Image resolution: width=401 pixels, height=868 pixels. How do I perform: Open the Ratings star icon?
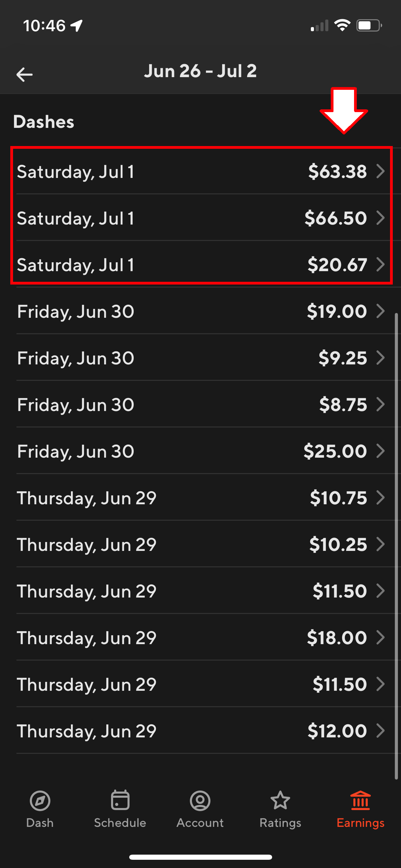[x=280, y=800]
